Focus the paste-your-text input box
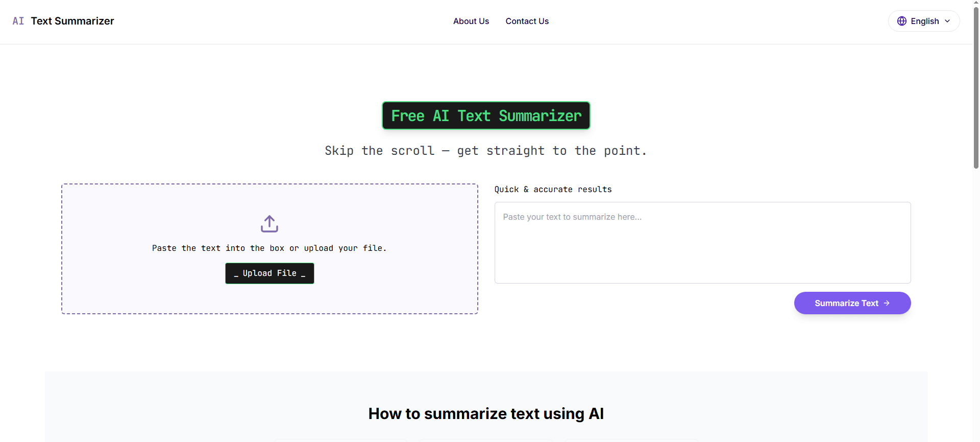 click(x=702, y=243)
